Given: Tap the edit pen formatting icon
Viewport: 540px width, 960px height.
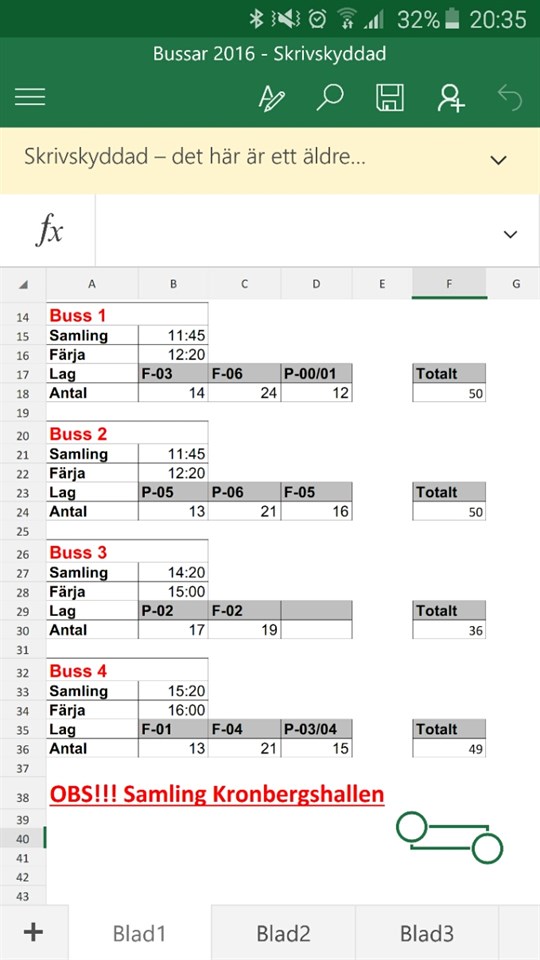Looking at the screenshot, I should pyautogui.click(x=271, y=97).
